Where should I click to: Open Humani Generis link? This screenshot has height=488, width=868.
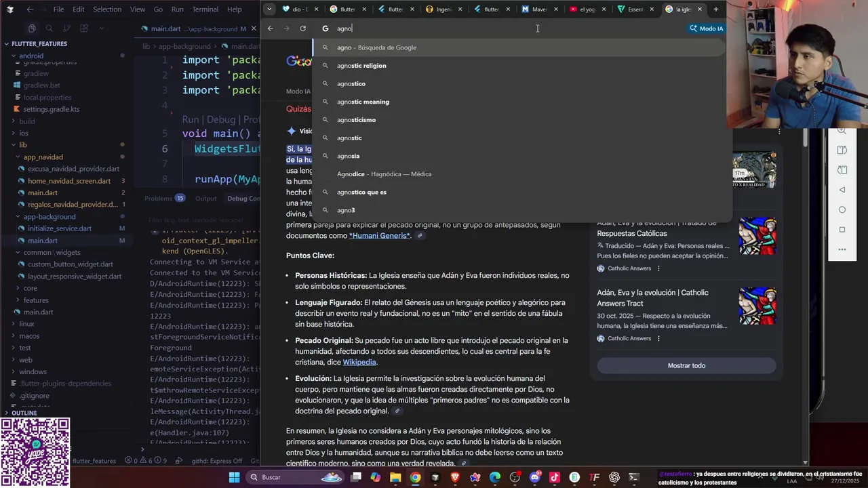(x=380, y=236)
